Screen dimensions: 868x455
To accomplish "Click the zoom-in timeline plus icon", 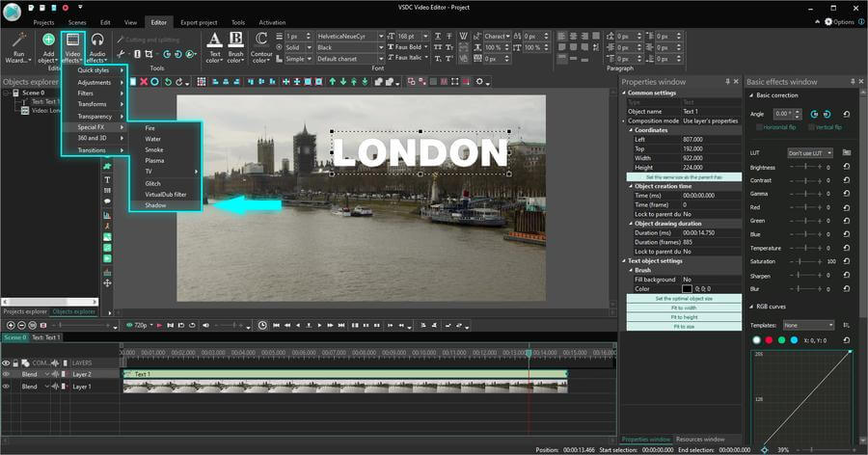I will [x=11, y=326].
